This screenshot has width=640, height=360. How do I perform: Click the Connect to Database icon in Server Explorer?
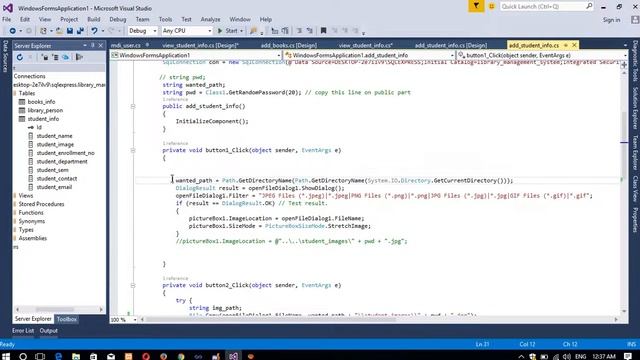(45, 57)
